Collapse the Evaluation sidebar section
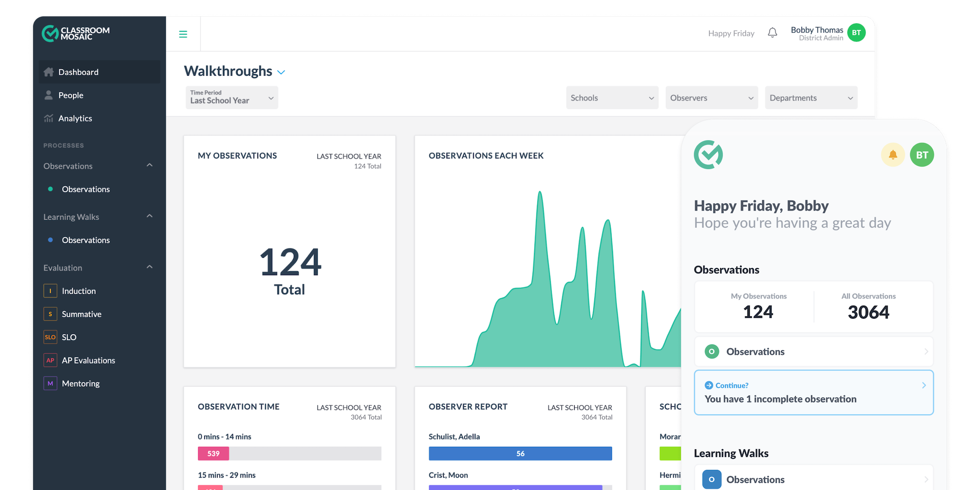980x490 pixels. click(150, 267)
